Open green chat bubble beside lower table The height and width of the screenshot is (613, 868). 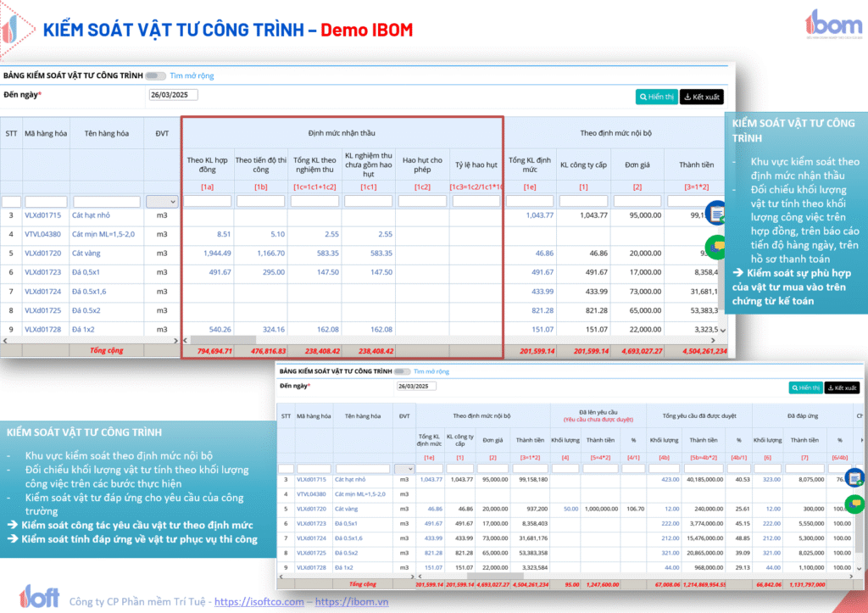pyautogui.click(x=854, y=504)
